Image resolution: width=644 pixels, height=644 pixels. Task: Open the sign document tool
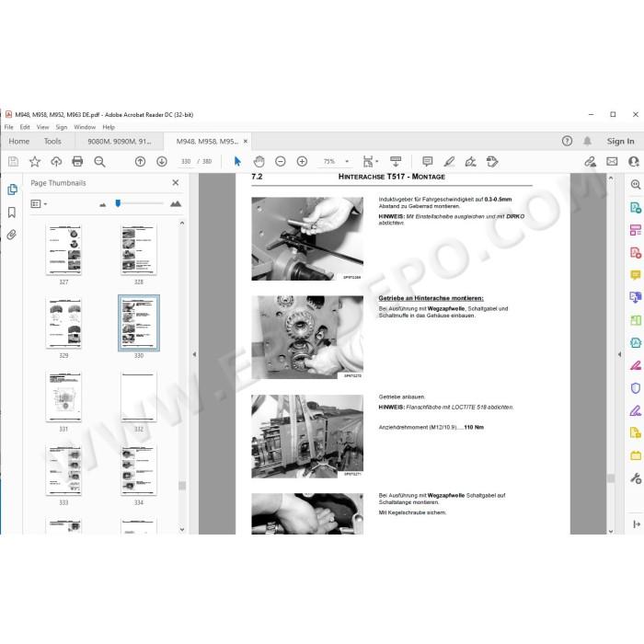coord(471,161)
